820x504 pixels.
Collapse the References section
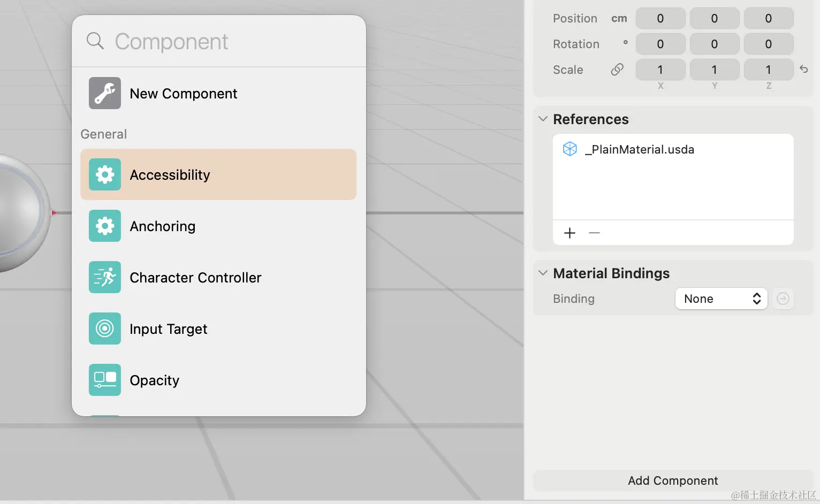[x=543, y=119]
